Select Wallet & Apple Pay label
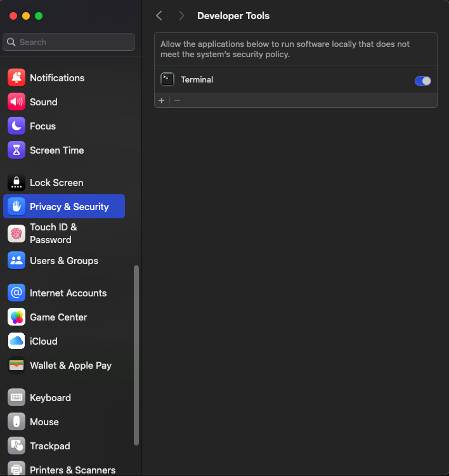The image size is (449, 476). coord(70,366)
